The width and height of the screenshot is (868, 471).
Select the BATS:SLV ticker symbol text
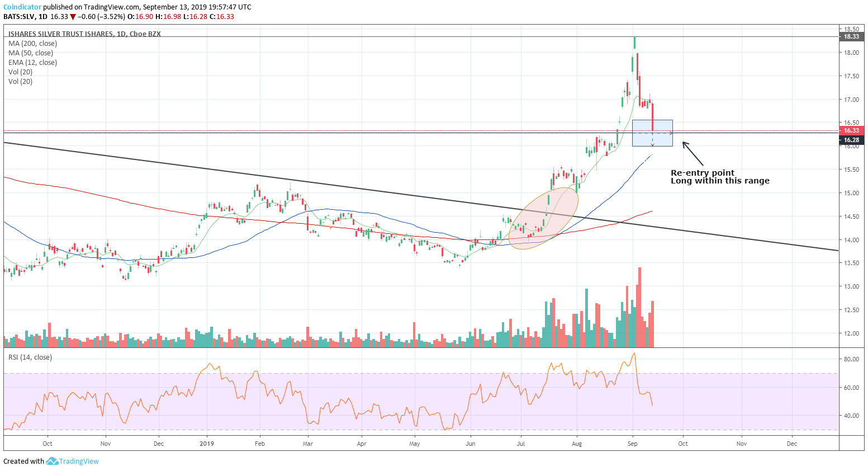click(19, 17)
